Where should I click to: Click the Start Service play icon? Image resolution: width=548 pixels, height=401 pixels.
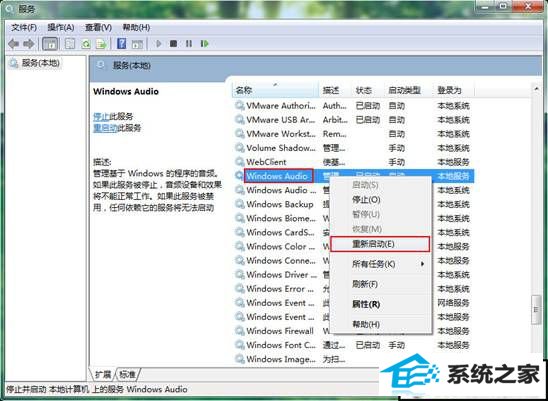coord(159,44)
